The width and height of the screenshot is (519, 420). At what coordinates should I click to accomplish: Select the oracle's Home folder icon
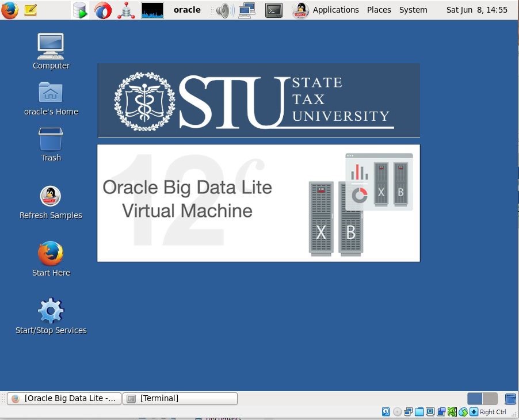coord(51,98)
